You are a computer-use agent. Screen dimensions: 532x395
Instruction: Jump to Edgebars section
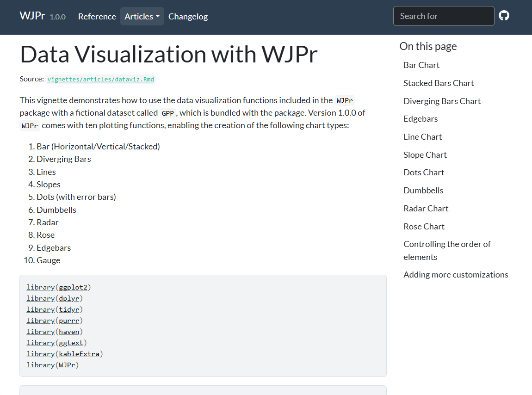(x=421, y=119)
